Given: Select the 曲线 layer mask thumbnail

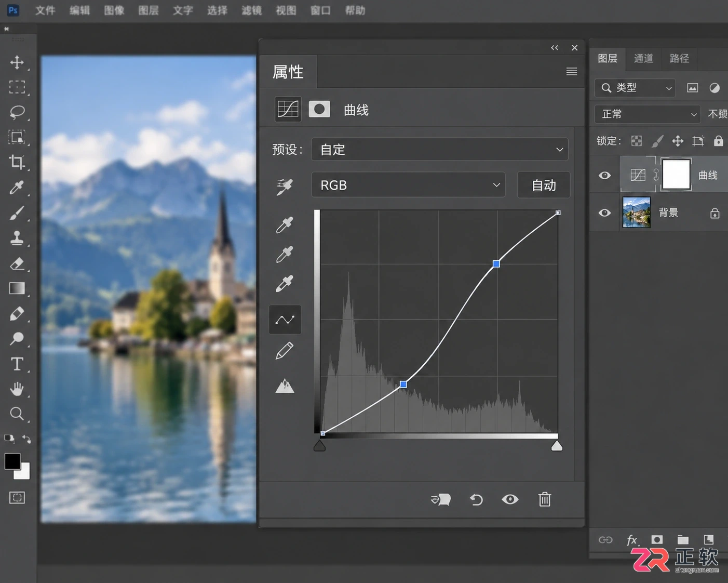Looking at the screenshot, I should click(x=676, y=175).
